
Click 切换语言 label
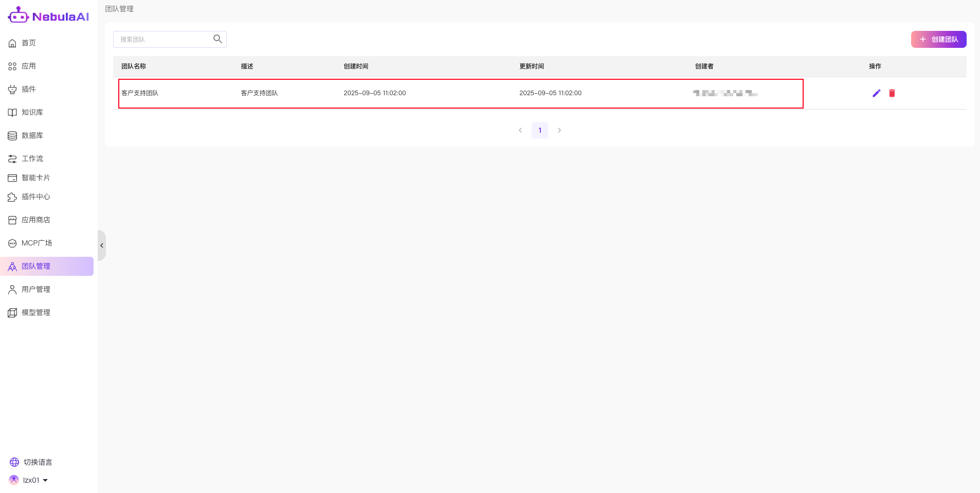[x=38, y=462]
